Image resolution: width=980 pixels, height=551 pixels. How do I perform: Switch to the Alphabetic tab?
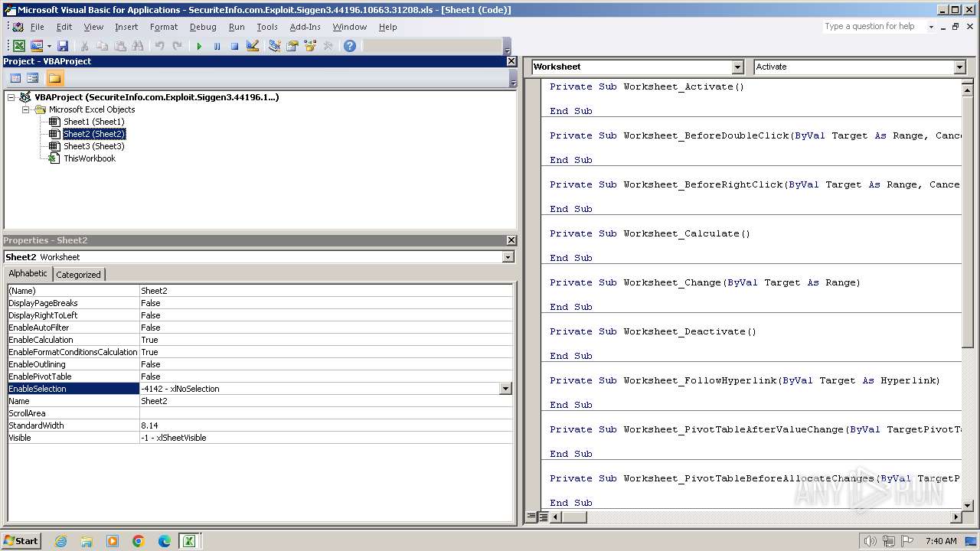(x=28, y=274)
